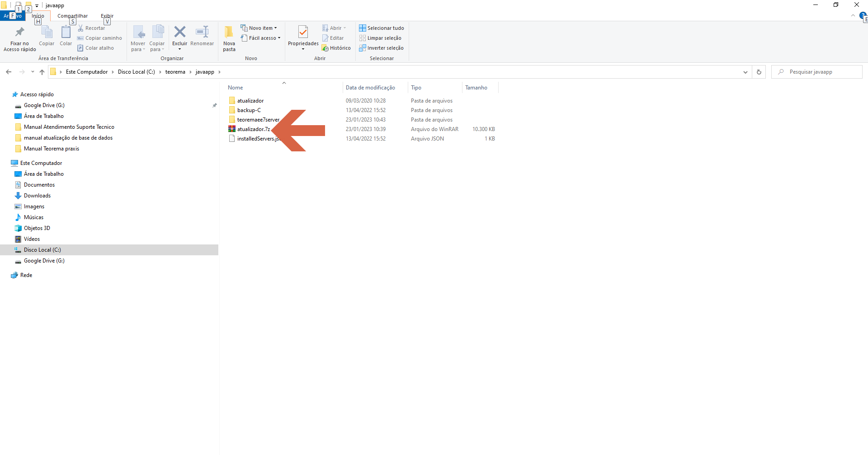Open the Quick Access Toolbar customize dropdown

(x=37, y=6)
